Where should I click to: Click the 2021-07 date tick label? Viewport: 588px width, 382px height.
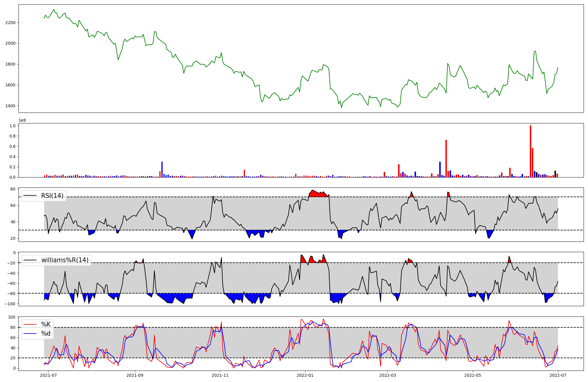(48, 375)
